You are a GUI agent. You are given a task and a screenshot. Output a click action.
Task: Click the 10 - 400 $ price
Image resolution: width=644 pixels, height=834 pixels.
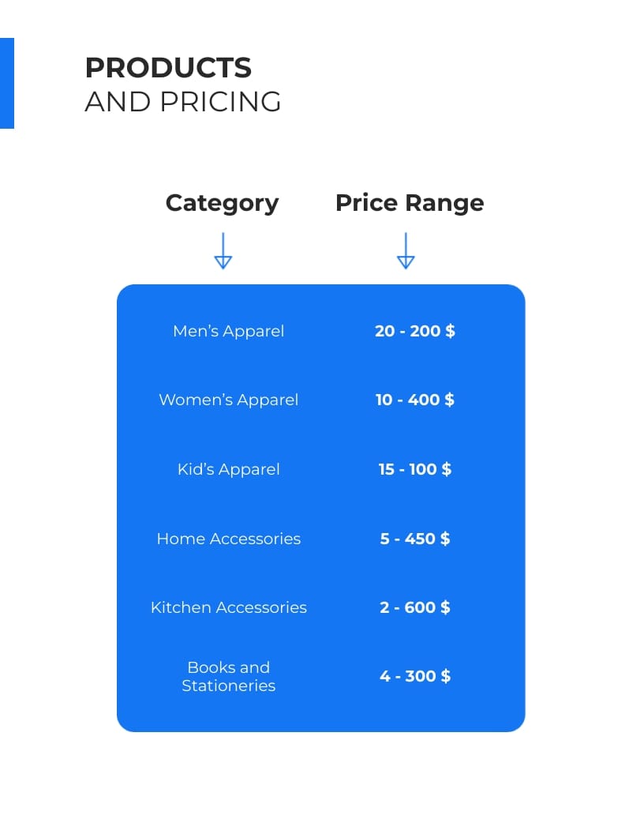(x=415, y=400)
